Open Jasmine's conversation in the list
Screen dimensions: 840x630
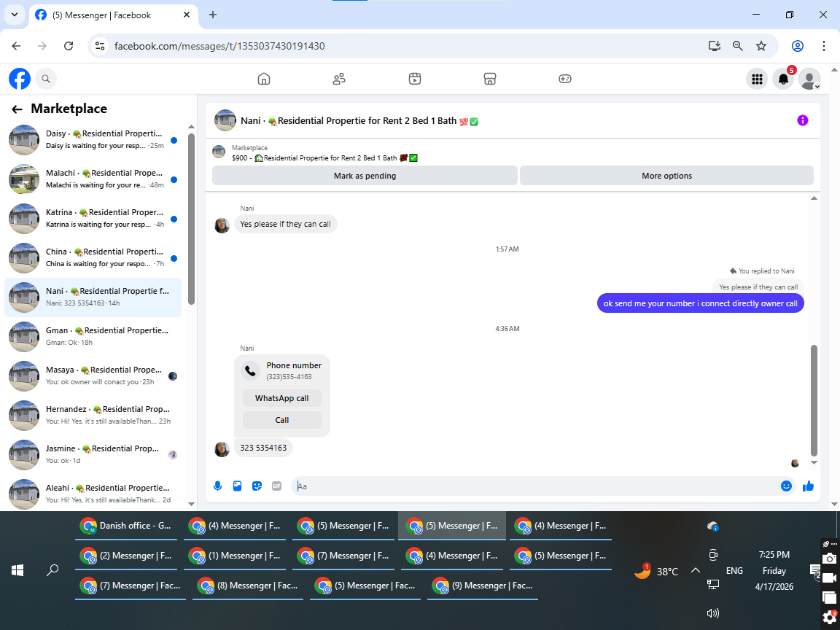pyautogui.click(x=93, y=455)
